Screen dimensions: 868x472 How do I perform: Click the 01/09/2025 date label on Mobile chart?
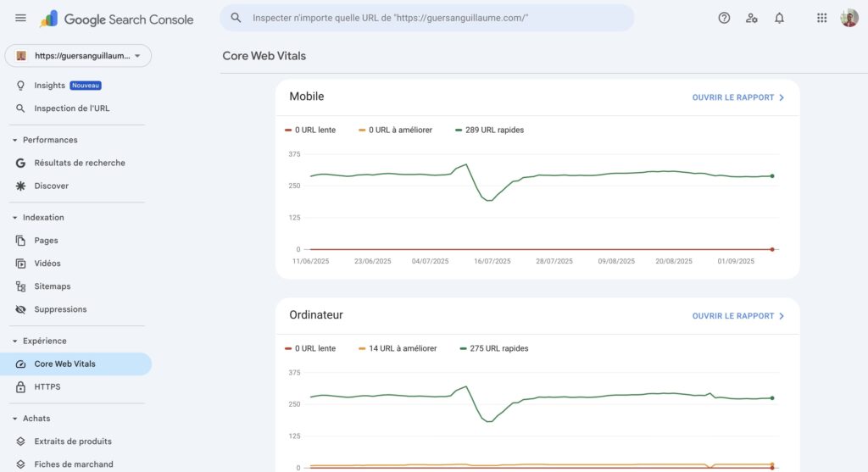(736, 261)
